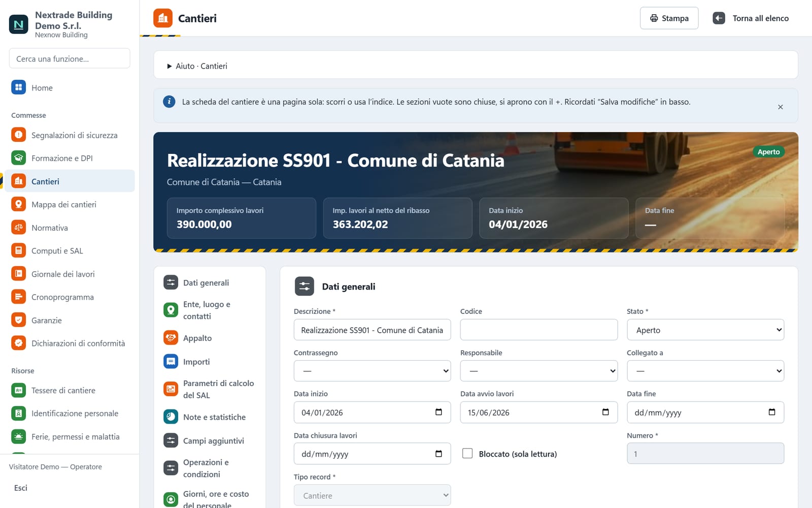This screenshot has height=508, width=812.
Task: Expand the Aiuto · Cantieri help section
Action: tap(197, 66)
